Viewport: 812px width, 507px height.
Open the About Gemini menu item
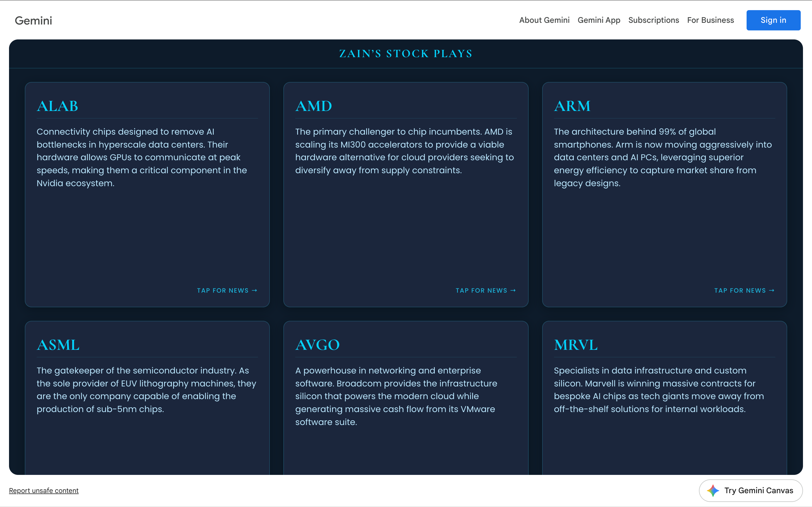point(544,20)
